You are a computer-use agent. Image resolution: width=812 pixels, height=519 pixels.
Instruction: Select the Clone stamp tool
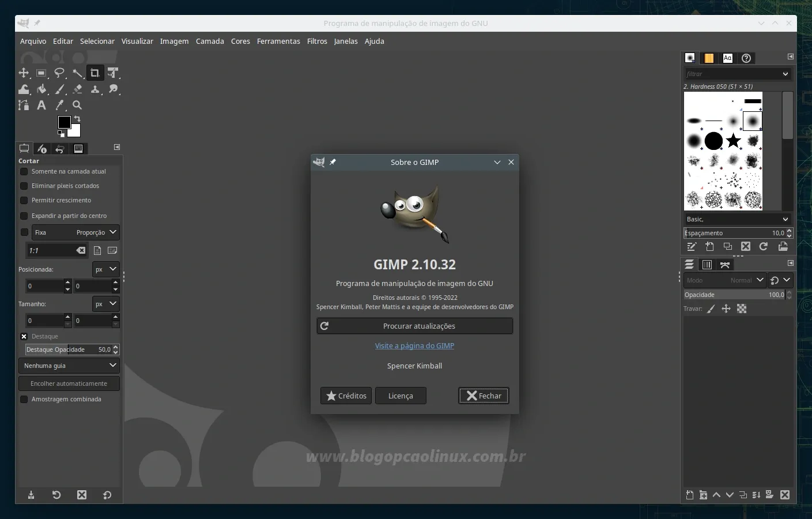pyautogui.click(x=95, y=89)
